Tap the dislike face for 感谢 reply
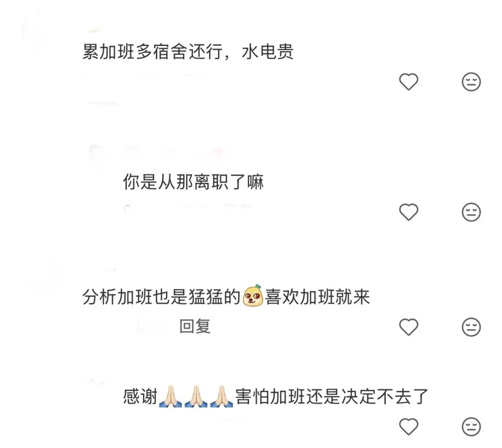The image size is (502, 448). (471, 427)
